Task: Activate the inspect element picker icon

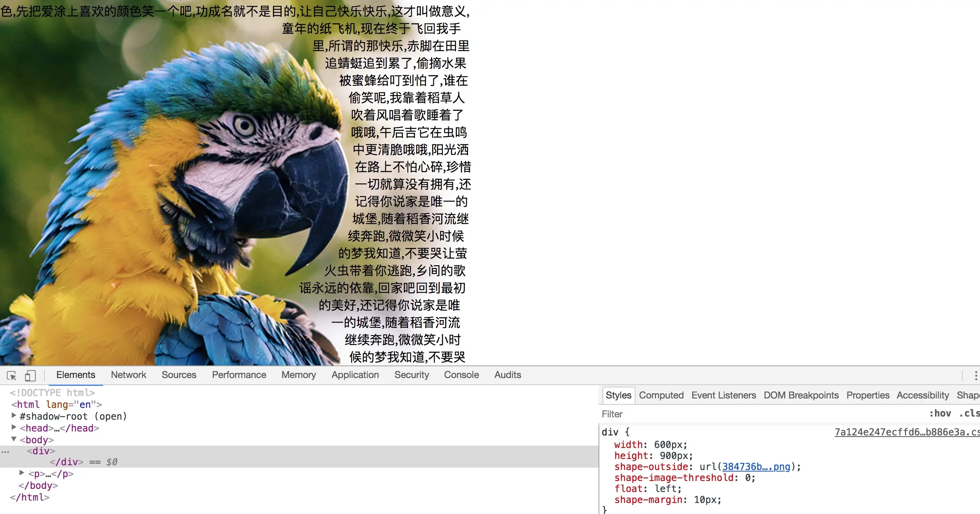Action: (11, 376)
